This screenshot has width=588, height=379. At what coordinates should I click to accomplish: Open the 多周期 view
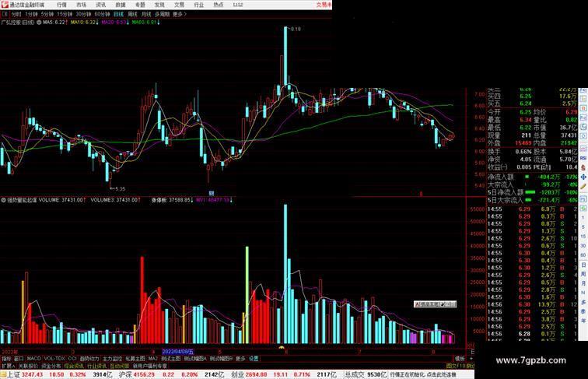[x=162, y=14]
